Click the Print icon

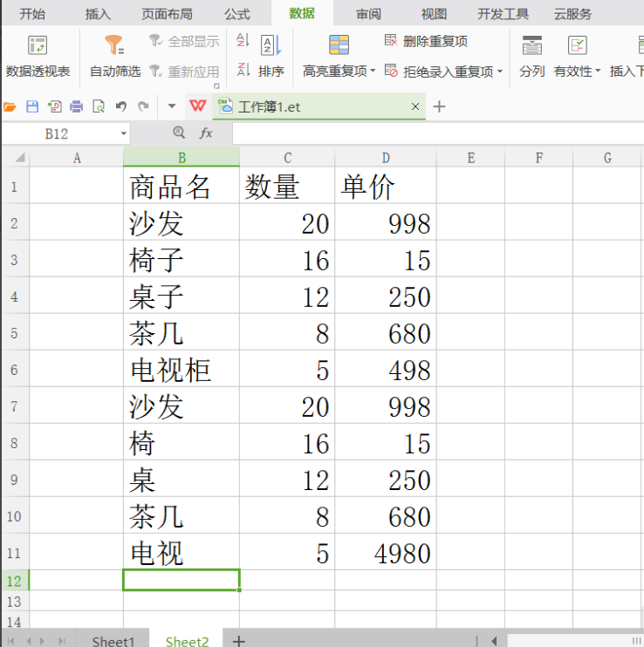click(77, 107)
